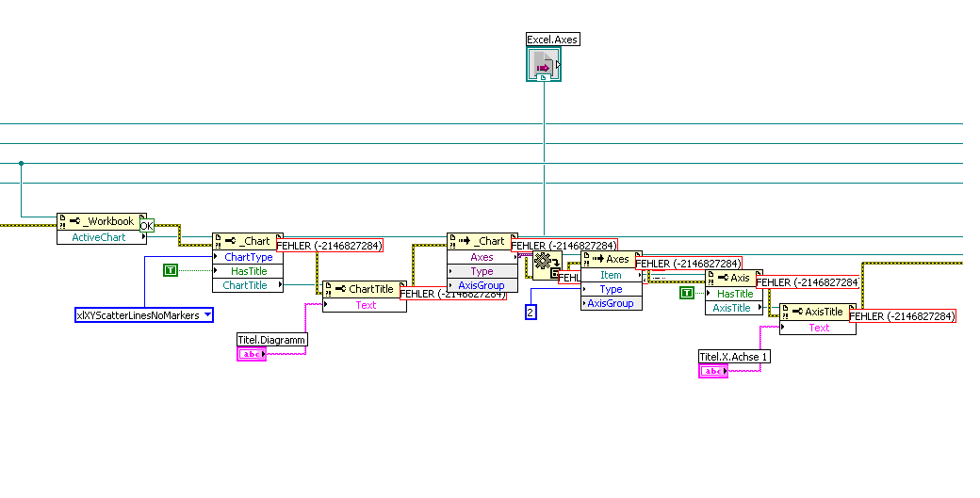Click the numeric constant 2
This screenshot has width=980, height=498.
[x=531, y=312]
